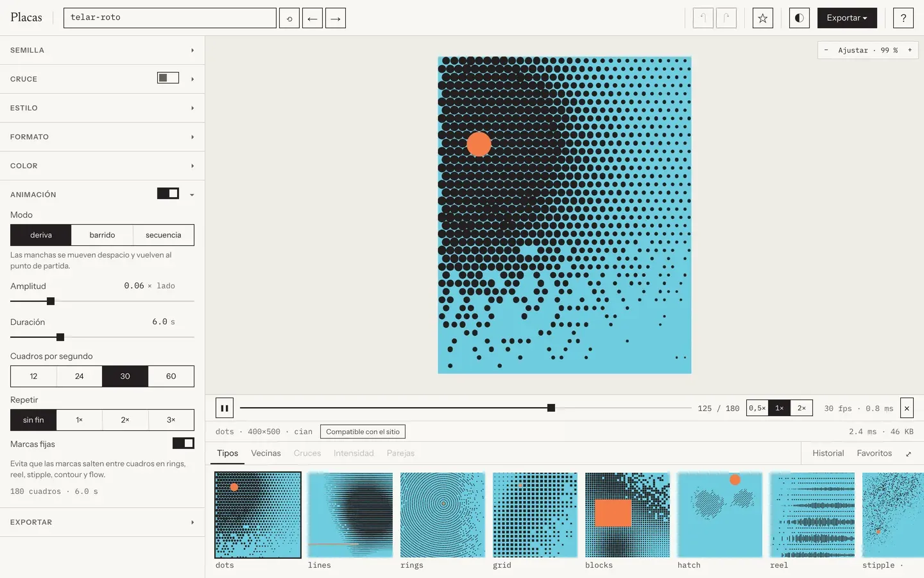The height and width of the screenshot is (578, 924).
Task: Click the Duración slider handle
Action: [60, 337]
